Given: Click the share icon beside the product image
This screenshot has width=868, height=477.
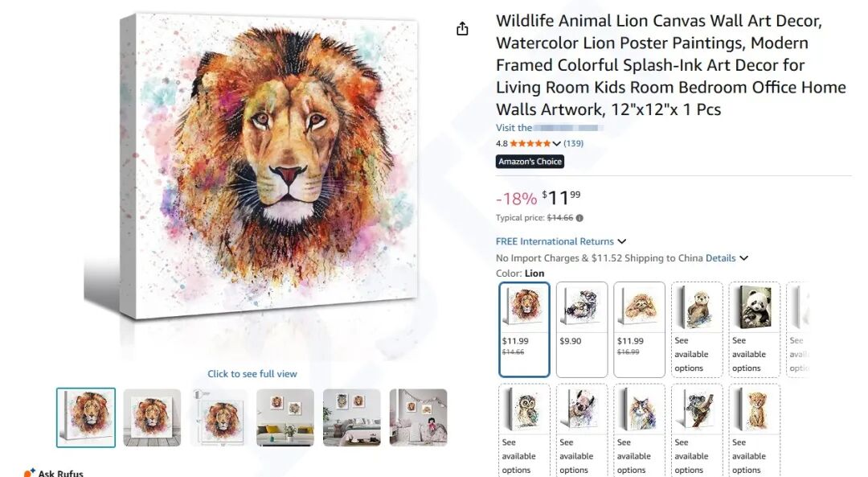Looking at the screenshot, I should tap(462, 29).
